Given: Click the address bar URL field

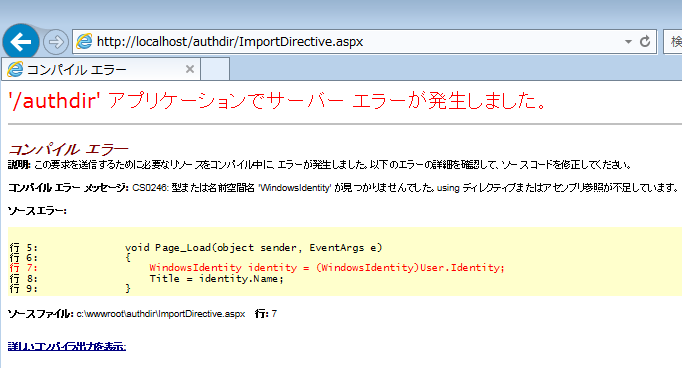Looking at the screenshot, I should [364, 42].
